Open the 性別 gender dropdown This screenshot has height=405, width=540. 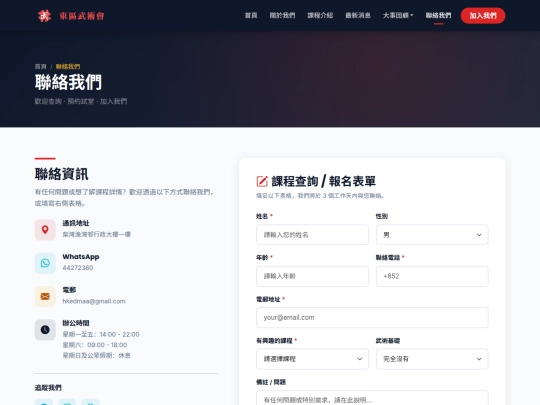click(432, 235)
